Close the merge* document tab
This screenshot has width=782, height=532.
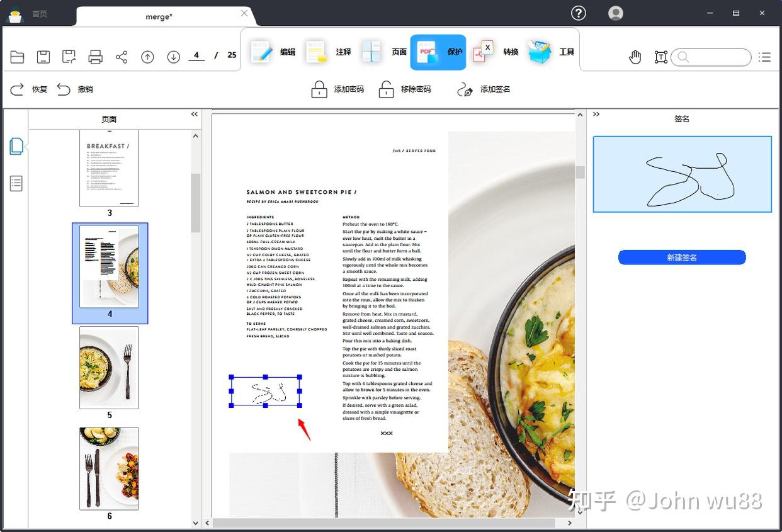click(244, 13)
